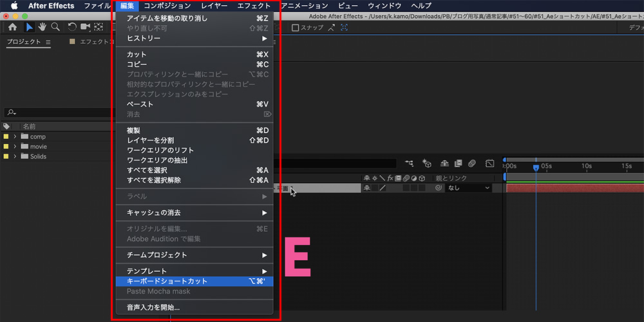Expand the Solids folder
This screenshot has width=644, height=322.
tap(15, 156)
